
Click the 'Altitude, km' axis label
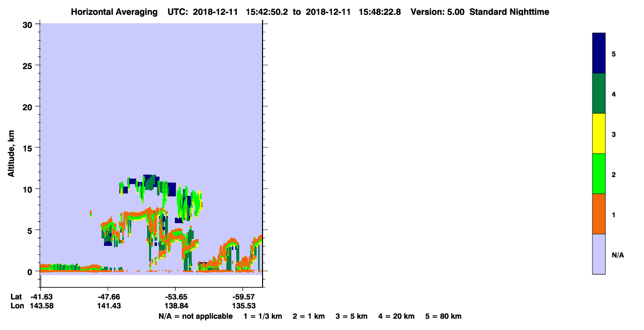tap(11, 152)
